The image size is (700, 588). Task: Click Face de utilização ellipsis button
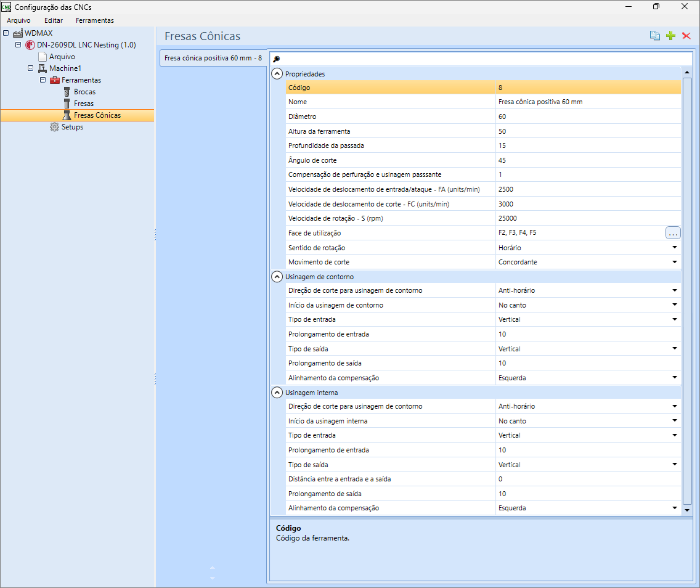click(673, 232)
